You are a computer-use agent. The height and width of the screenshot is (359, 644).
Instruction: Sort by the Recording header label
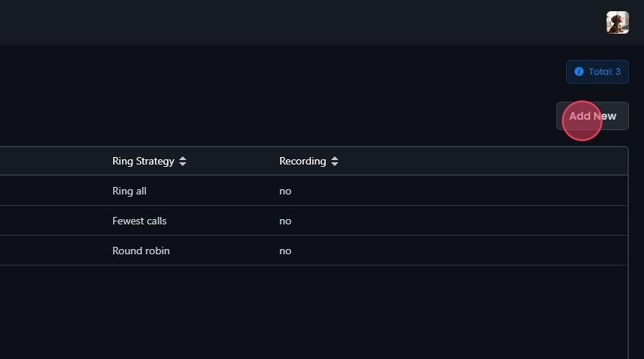point(303,161)
